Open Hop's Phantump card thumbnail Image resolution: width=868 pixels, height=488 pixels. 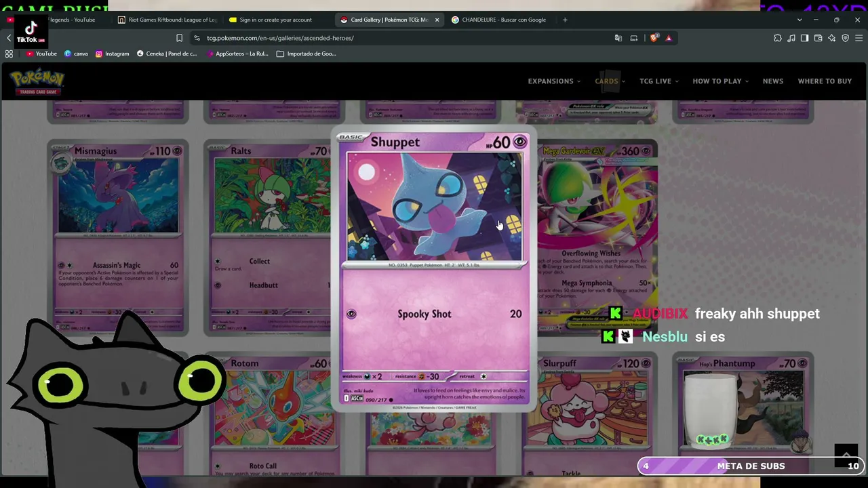(743, 413)
